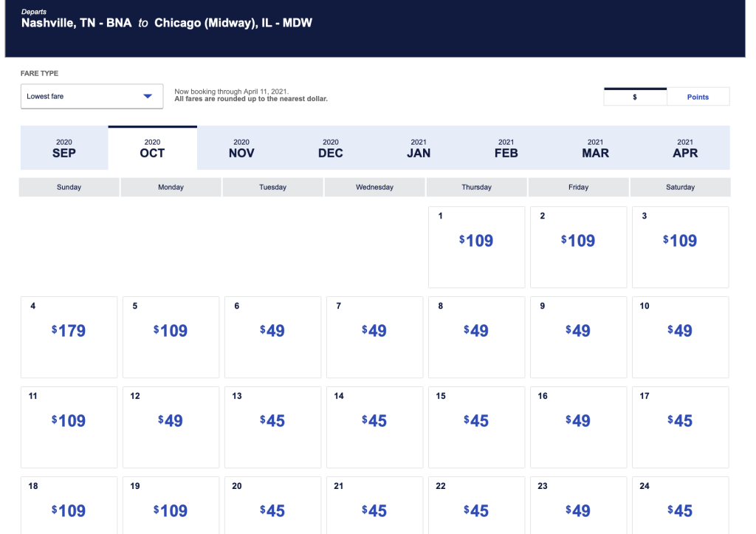Select the dollar fare display toggle
Viewport: 756px width, 534px height.
[x=635, y=97]
